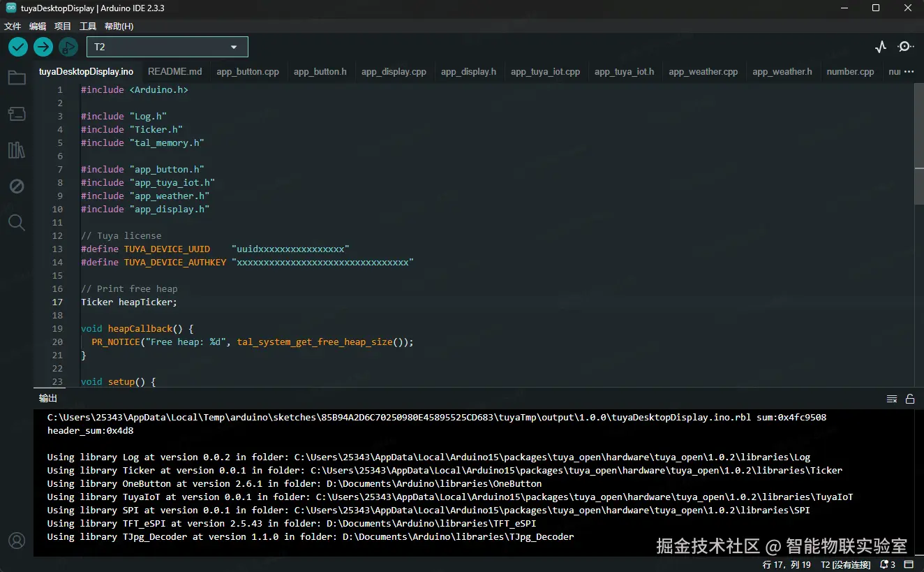The width and height of the screenshot is (924, 572).
Task: Open the 项目 menu
Action: click(x=63, y=27)
